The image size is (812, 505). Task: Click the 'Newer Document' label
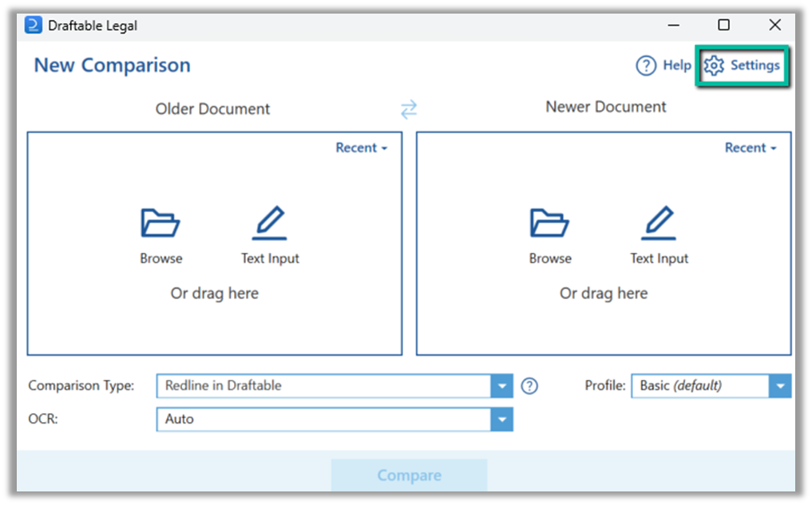pos(606,107)
